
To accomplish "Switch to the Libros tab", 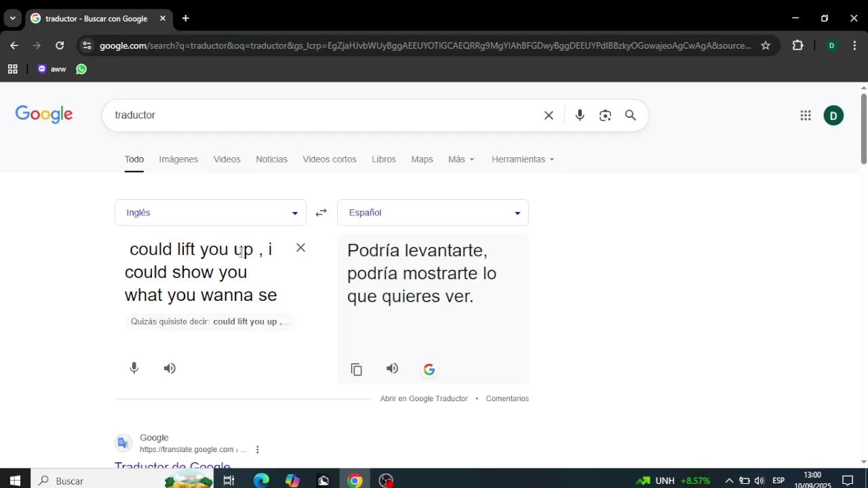I will (x=384, y=159).
